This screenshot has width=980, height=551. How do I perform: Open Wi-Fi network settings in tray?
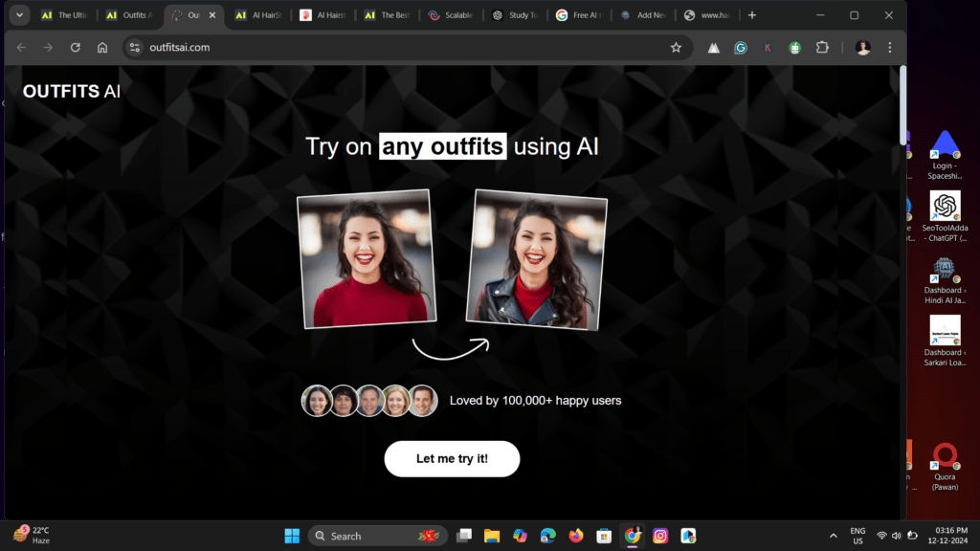[881, 536]
